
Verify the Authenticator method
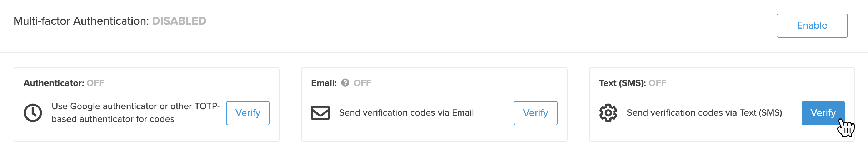248,113
